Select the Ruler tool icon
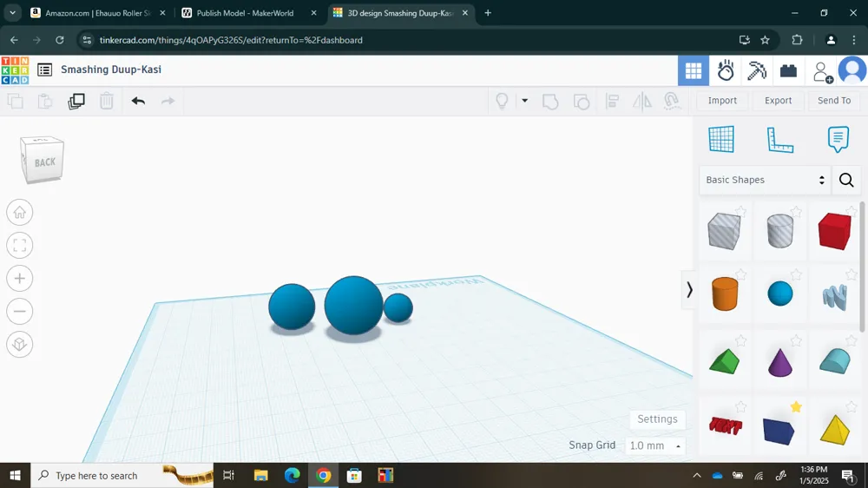The image size is (868, 488). click(x=780, y=139)
